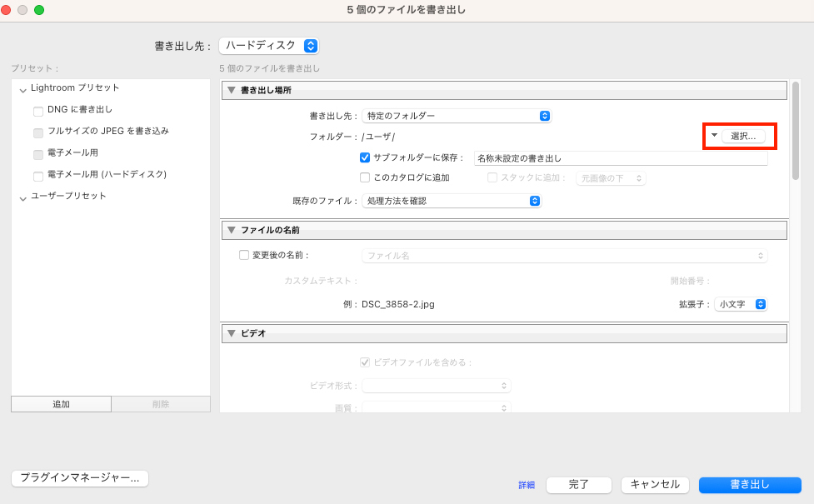Open the 既存のファイル 処理方法を確認 dropdown
The width and height of the screenshot is (814, 504).
[452, 200]
